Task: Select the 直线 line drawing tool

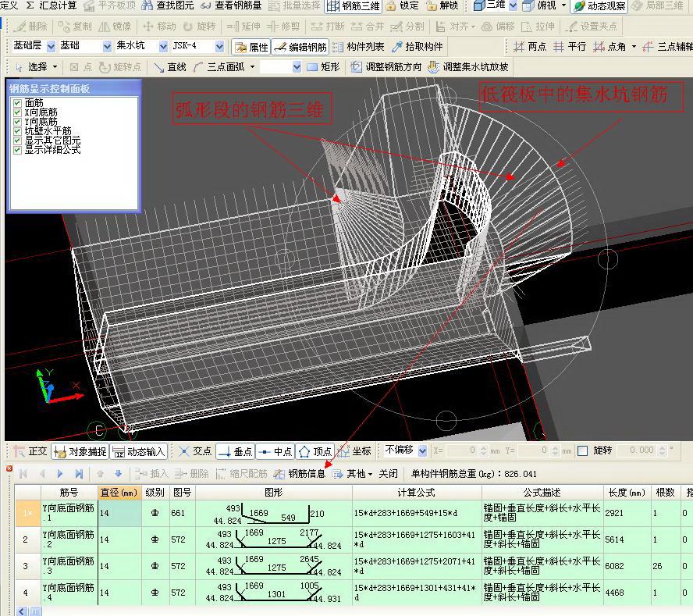Action: click(169, 67)
